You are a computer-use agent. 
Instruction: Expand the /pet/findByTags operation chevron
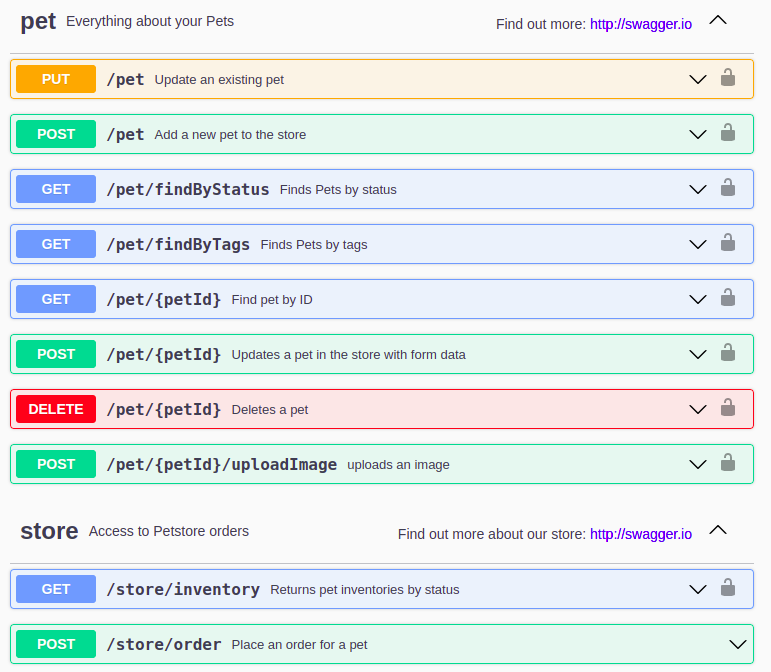click(698, 244)
